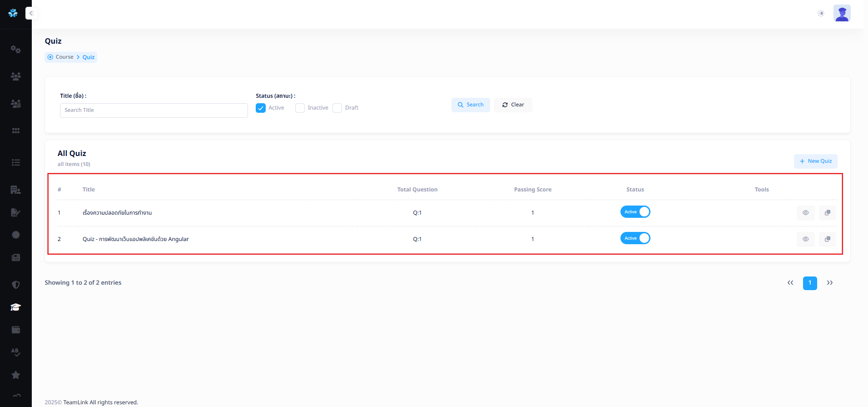Enable the Inactive status filter checkbox
868x407 pixels.
coord(300,108)
